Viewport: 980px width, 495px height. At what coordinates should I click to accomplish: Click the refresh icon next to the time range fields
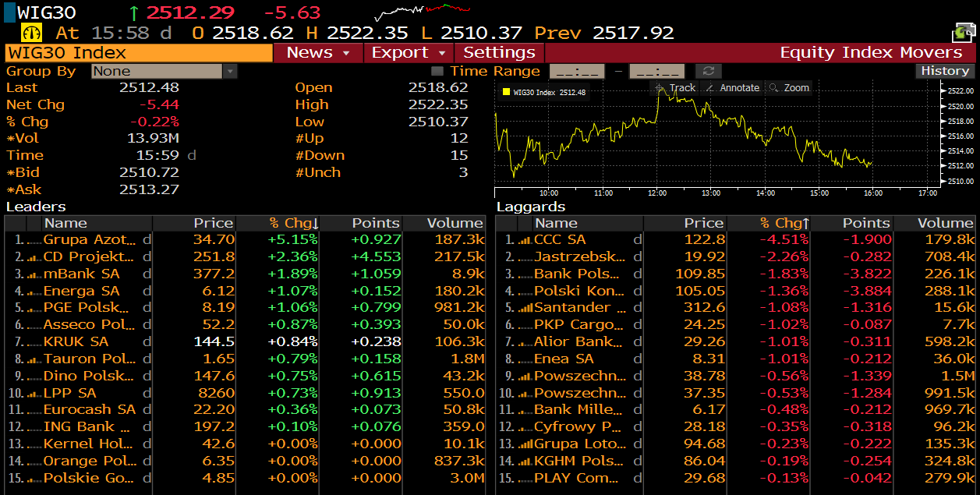pyautogui.click(x=709, y=71)
